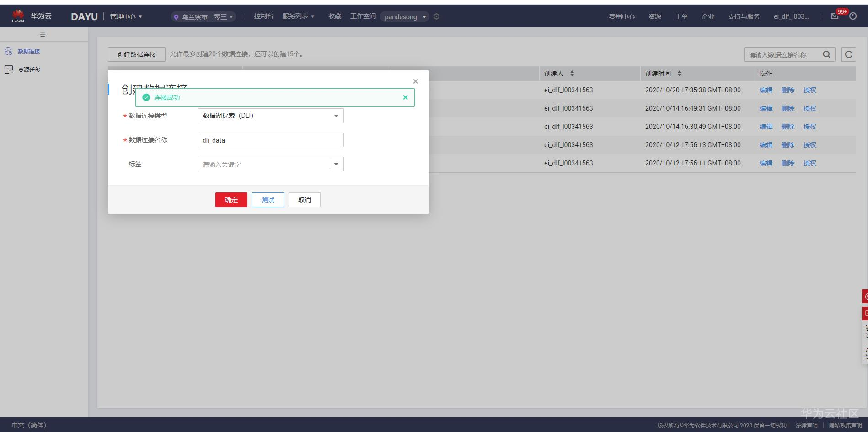Close the 创建数据连接 dialog
Screen dimensions: 868x432
415,81
